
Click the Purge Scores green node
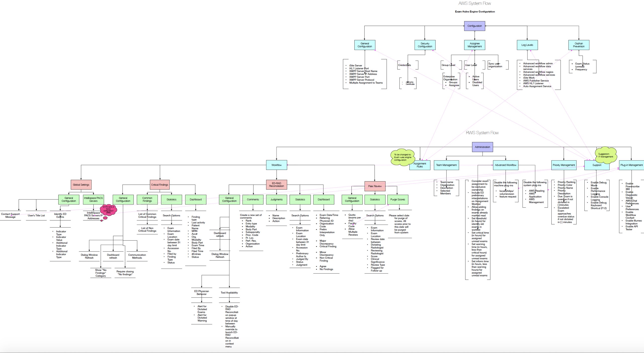[x=398, y=199]
